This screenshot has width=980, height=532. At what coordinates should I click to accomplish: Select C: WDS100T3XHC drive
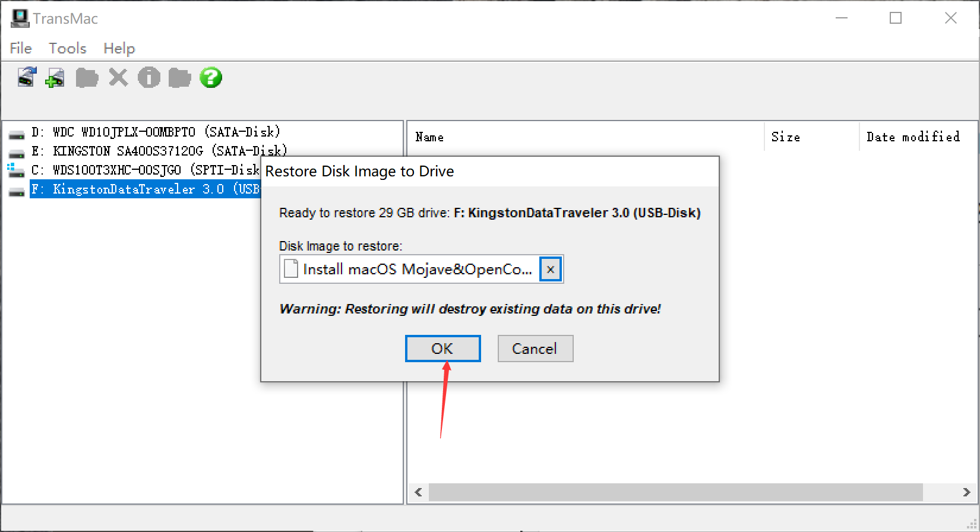tap(146, 170)
